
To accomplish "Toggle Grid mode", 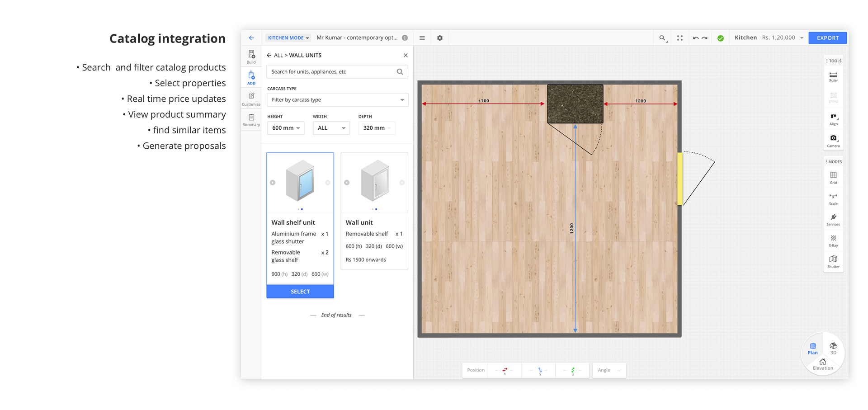I will pos(833,178).
